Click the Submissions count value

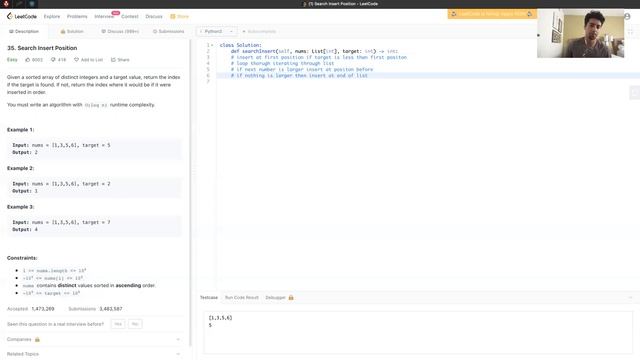coord(111,309)
